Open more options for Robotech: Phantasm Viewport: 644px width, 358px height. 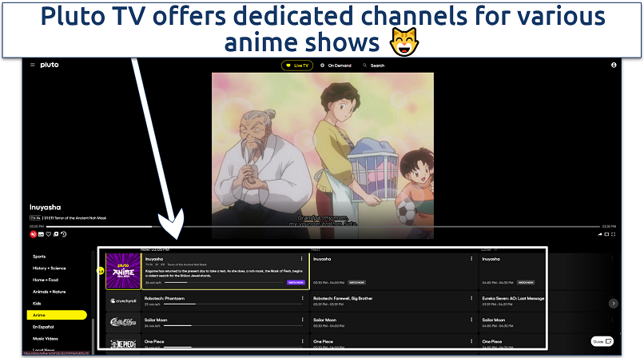tap(303, 298)
